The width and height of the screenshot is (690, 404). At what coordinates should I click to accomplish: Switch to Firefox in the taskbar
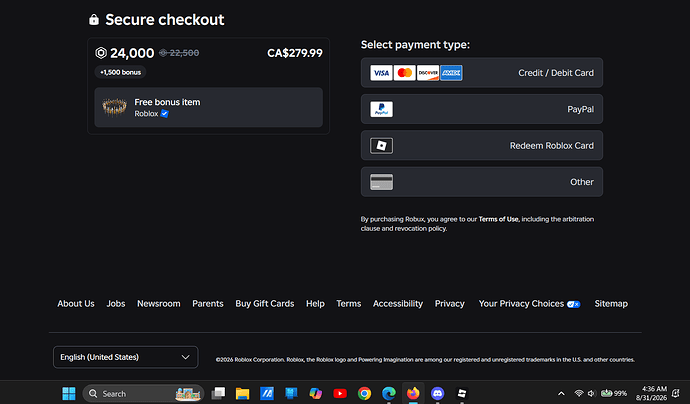click(413, 393)
